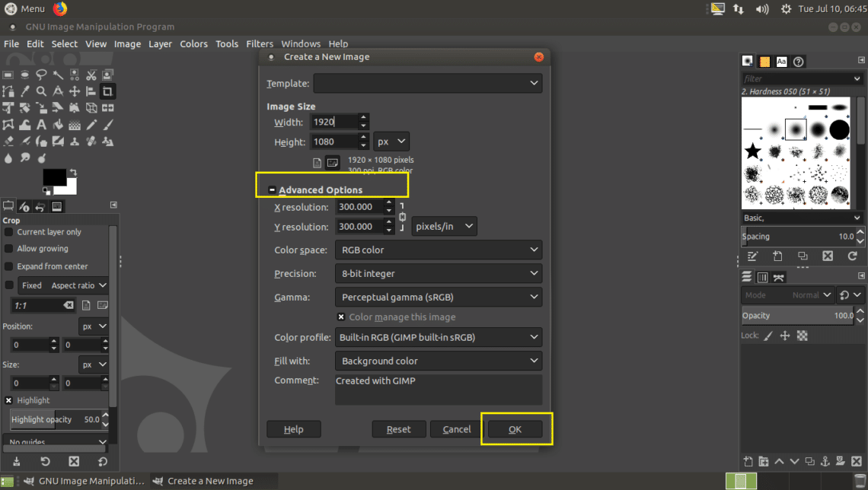The width and height of the screenshot is (868, 490).
Task: Open the Filters menu
Action: pos(260,43)
